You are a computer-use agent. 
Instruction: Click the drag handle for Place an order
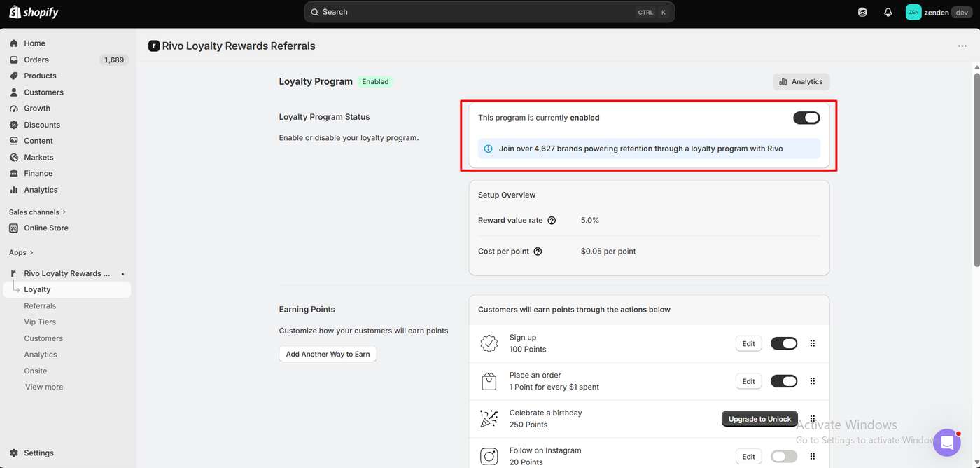813,381
